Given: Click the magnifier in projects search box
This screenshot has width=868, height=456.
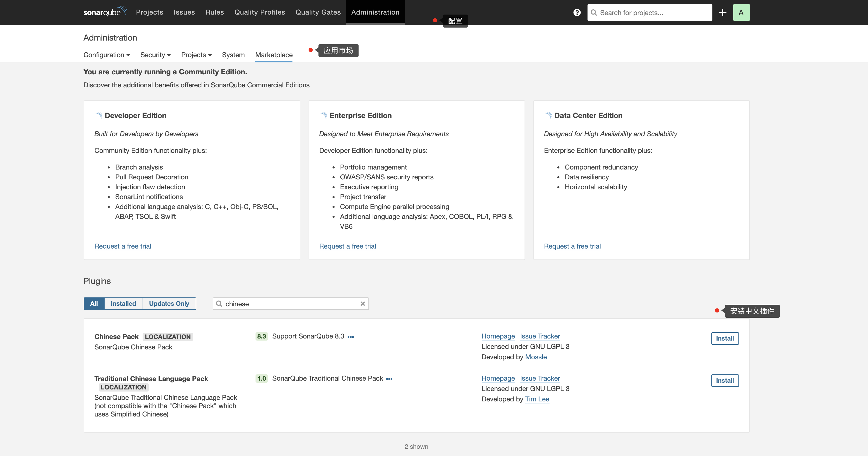Looking at the screenshot, I should [x=594, y=12].
